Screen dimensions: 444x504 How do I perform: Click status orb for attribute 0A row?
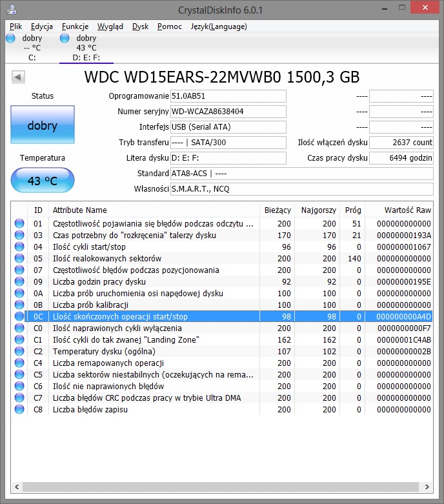(19, 293)
